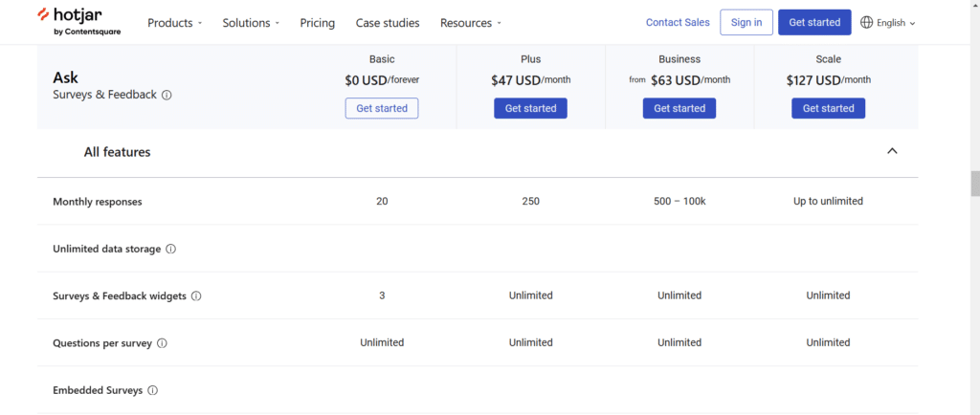Click the globe language icon

866,22
